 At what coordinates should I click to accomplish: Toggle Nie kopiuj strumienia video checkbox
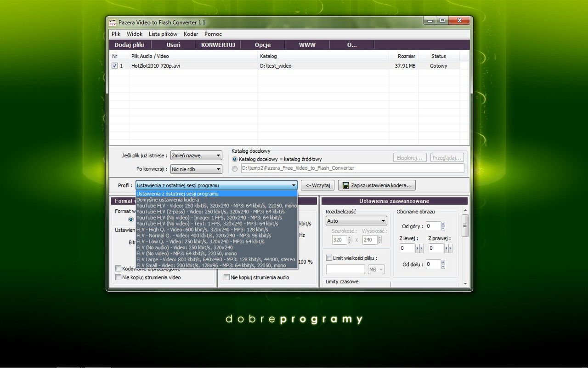(119, 277)
